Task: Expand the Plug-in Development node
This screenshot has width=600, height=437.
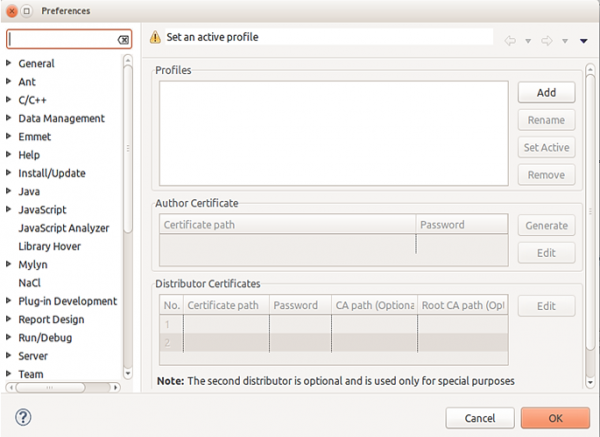Action: tap(9, 301)
